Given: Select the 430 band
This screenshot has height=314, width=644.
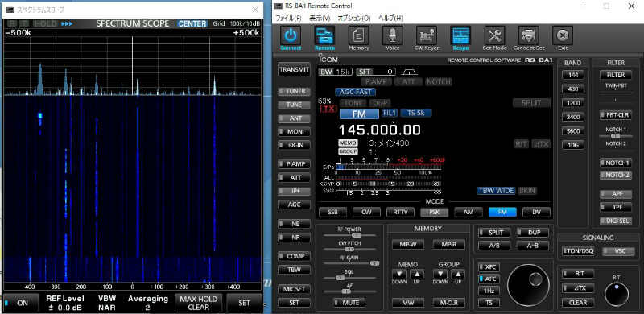Looking at the screenshot, I should [572, 89].
